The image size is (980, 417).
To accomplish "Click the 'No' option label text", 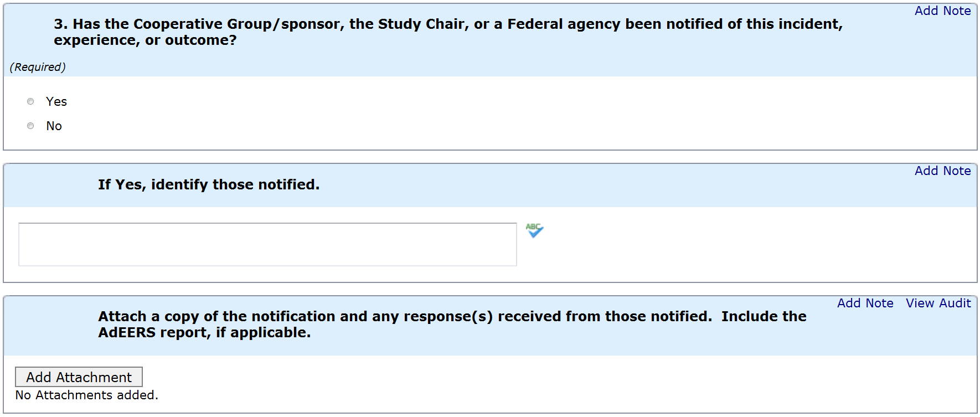I will coord(54,126).
